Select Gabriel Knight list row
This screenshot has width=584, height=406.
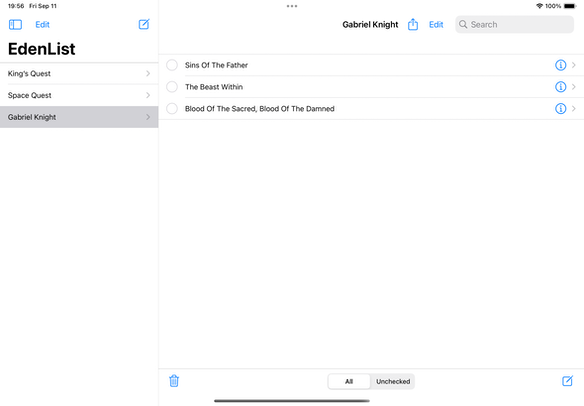(79, 117)
